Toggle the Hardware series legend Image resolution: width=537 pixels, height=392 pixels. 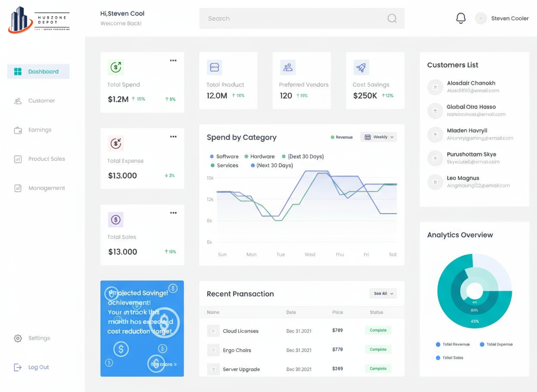[259, 157]
